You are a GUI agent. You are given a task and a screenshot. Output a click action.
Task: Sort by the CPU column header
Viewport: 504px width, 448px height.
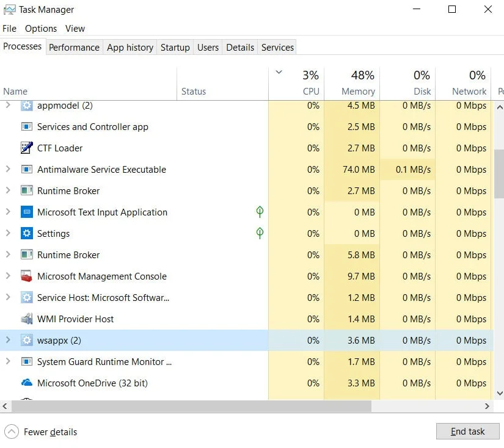[x=296, y=84]
